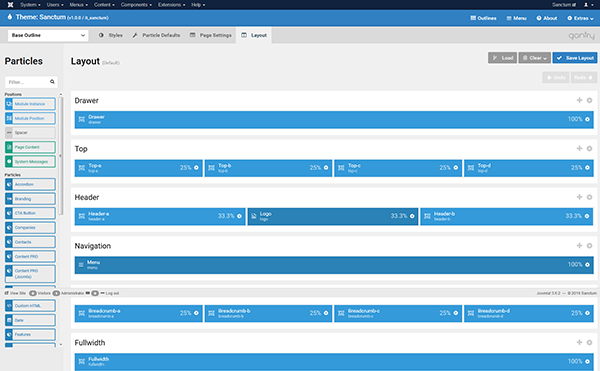
Task: Select the System Messages particle
Action: (30, 161)
